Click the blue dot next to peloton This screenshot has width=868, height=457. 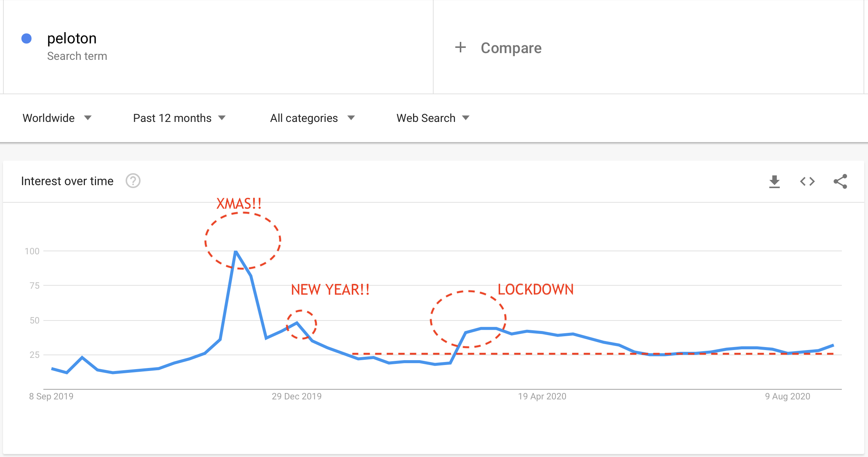click(27, 39)
